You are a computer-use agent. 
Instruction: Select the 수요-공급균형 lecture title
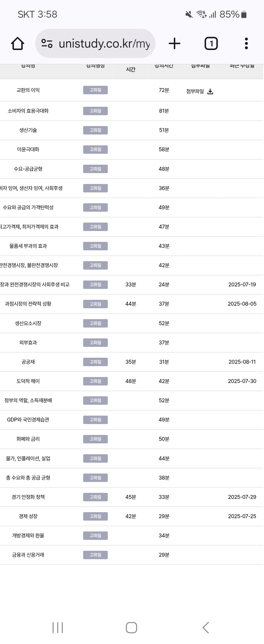point(28,169)
